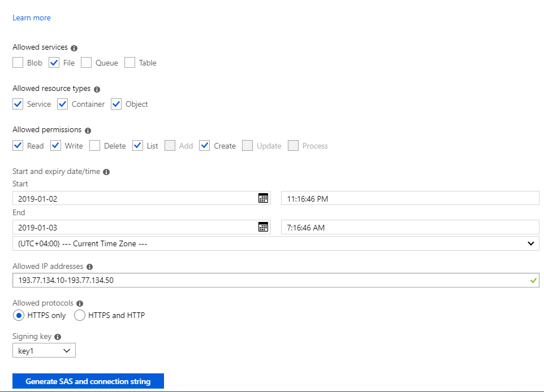The width and height of the screenshot is (544, 392).
Task: Click info icon next to Allowed permissions
Action: coord(88,130)
